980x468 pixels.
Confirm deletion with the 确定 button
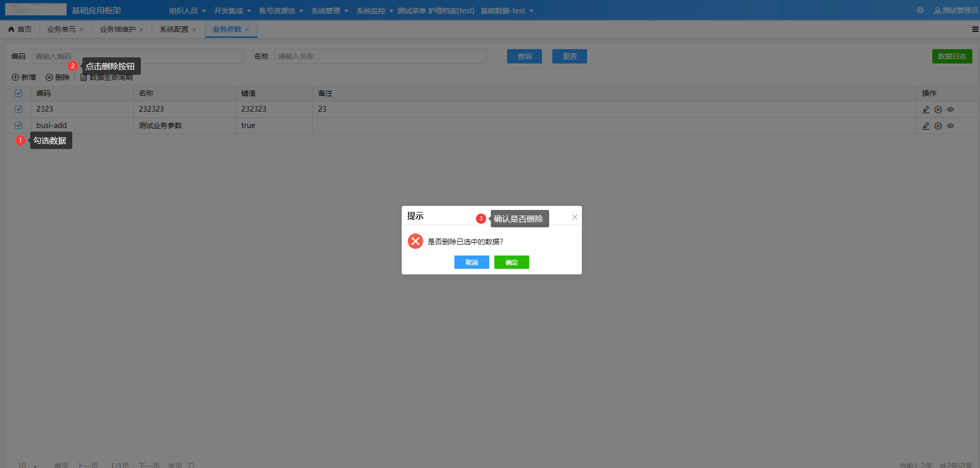(x=511, y=262)
